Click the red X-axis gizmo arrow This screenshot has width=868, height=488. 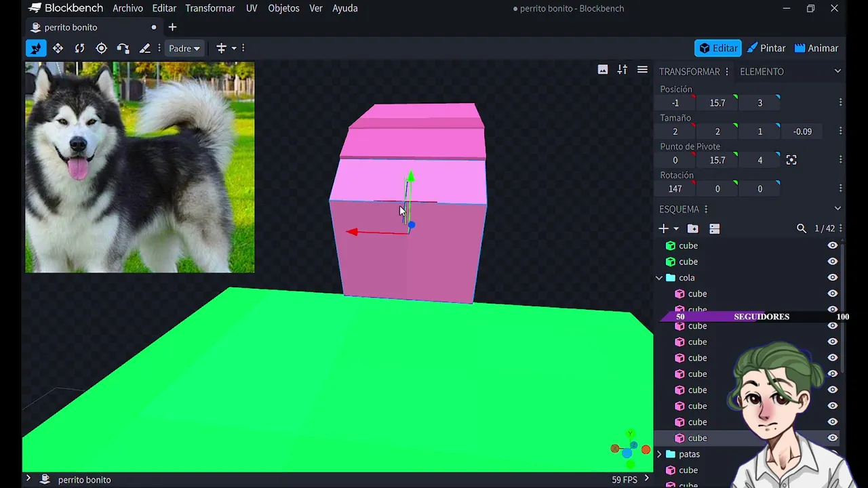pyautogui.click(x=352, y=232)
